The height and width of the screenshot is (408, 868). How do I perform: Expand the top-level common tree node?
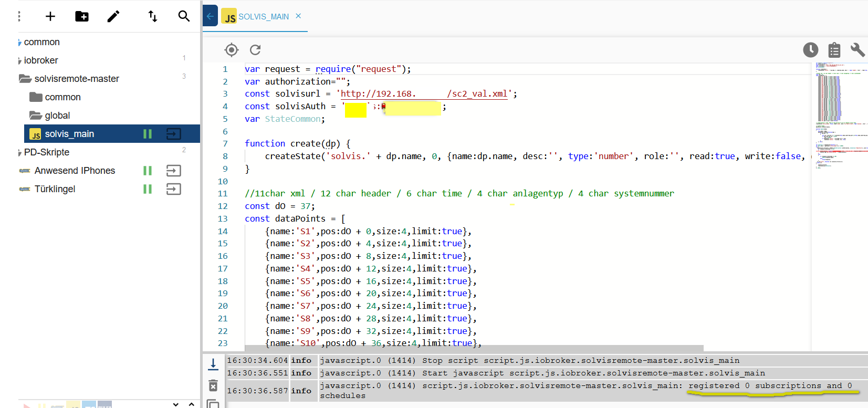click(x=19, y=43)
